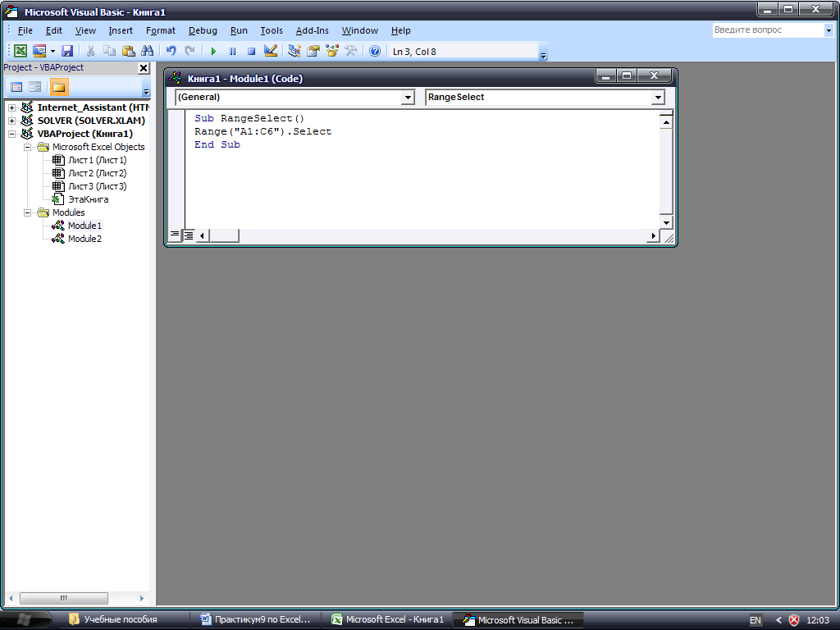
Task: Select SOLVER (SOLVER.XLAM) project
Action: coord(91,121)
